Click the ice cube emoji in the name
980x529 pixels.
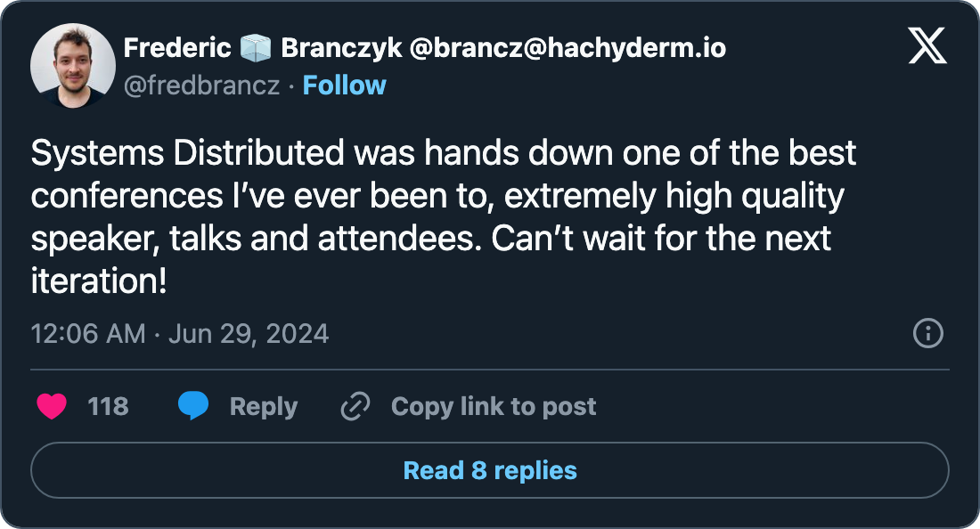[x=256, y=48]
